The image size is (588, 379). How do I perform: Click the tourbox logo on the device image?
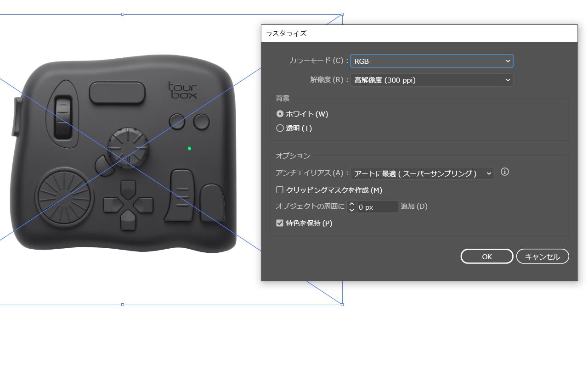(182, 90)
